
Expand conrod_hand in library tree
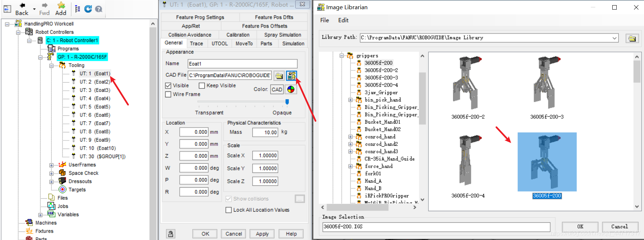point(350,137)
